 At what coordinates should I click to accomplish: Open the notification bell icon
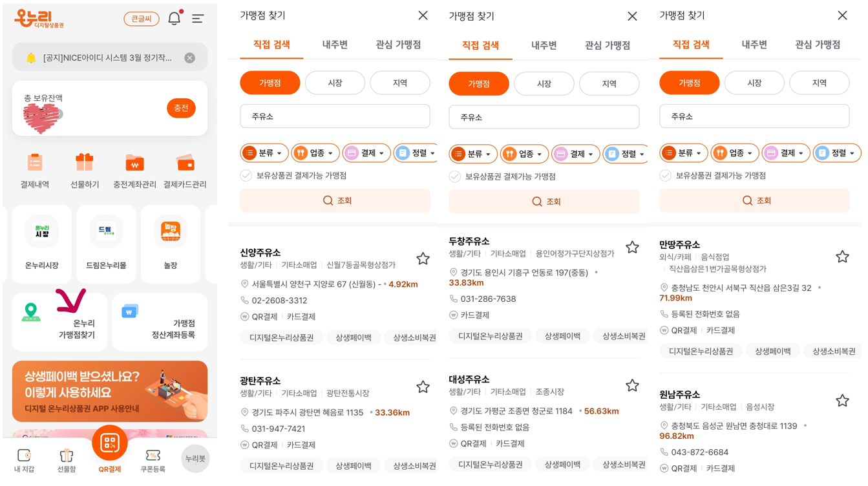point(175,18)
